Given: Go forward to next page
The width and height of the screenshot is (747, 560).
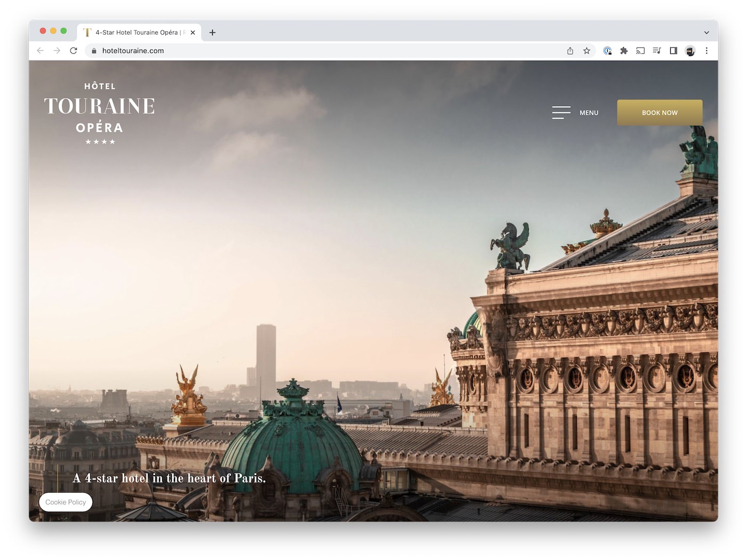Looking at the screenshot, I should click(57, 51).
